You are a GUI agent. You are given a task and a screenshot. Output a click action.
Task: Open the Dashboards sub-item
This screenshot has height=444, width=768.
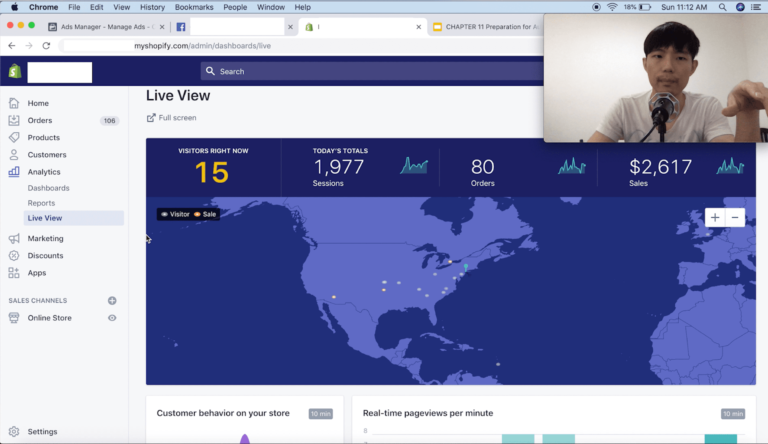[48, 188]
